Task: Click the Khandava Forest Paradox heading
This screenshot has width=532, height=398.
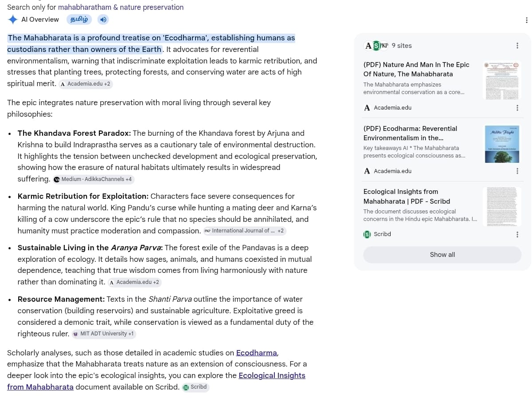Action: pos(74,133)
